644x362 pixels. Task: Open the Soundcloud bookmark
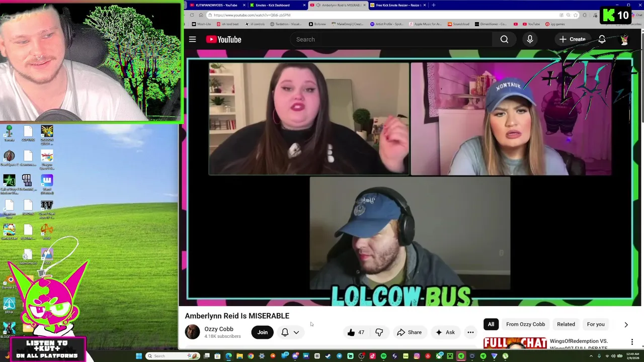(x=458, y=24)
